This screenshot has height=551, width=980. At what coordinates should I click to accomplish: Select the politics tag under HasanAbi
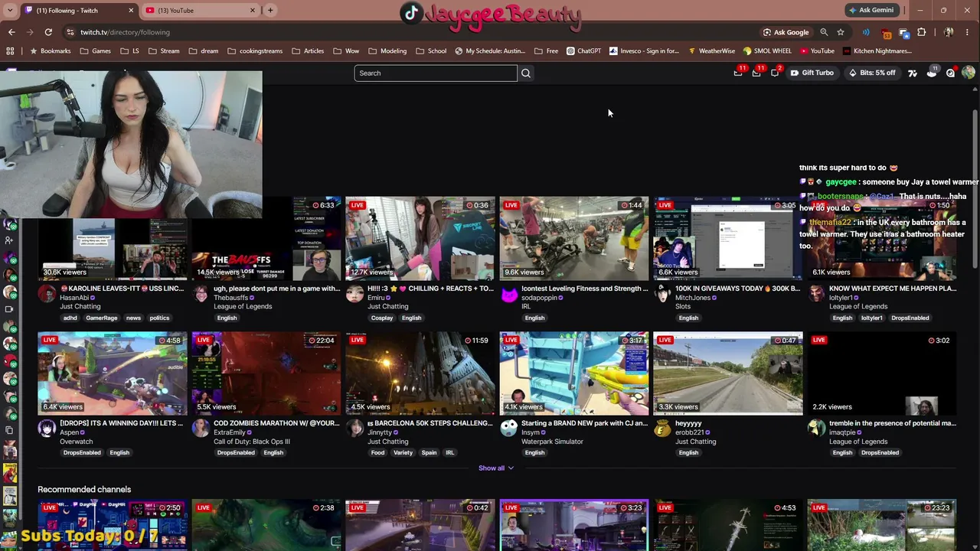coord(159,318)
